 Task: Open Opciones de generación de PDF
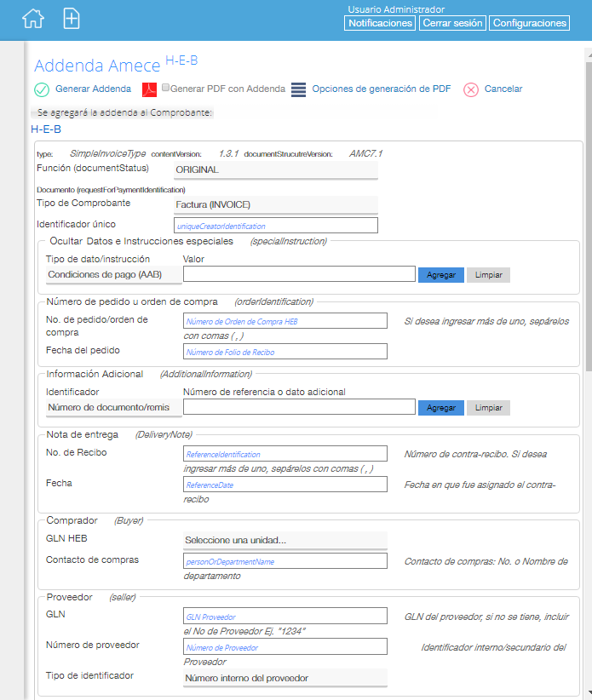(x=382, y=89)
